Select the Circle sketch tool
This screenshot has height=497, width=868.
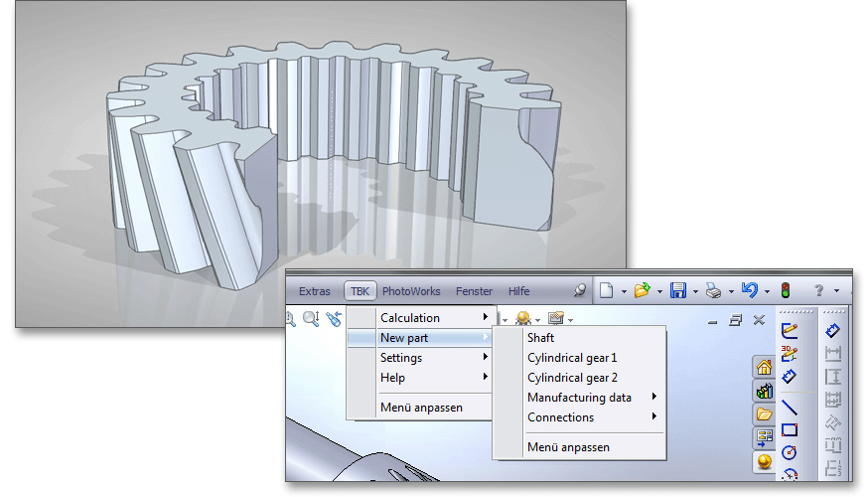point(790,452)
